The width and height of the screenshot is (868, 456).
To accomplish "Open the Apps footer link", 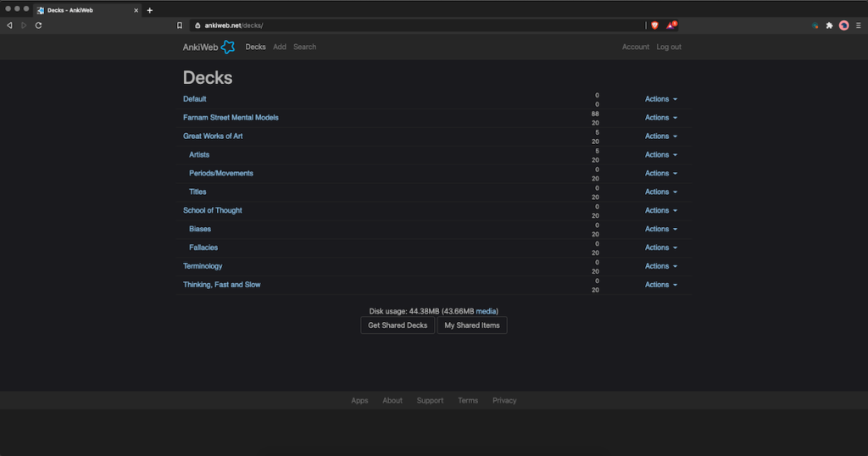I will 359,401.
